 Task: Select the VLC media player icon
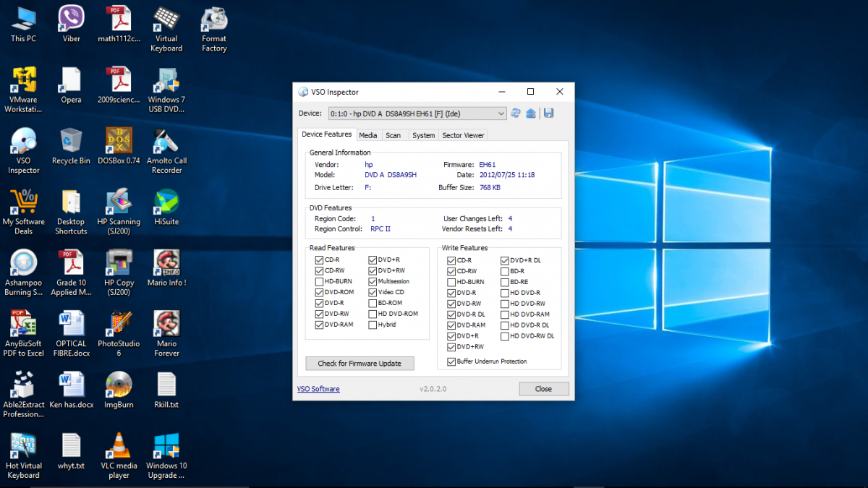point(119,456)
